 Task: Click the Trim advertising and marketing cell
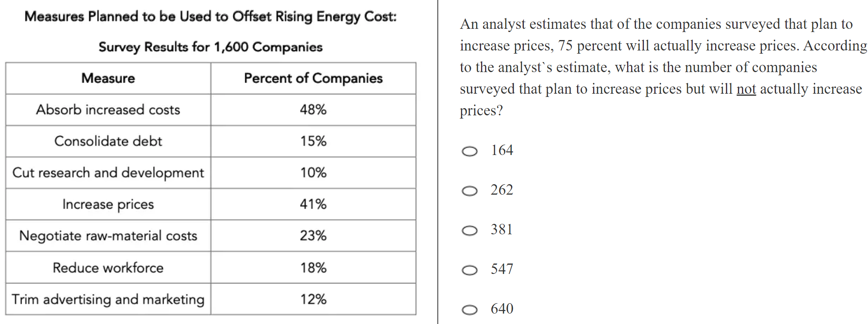108,299
